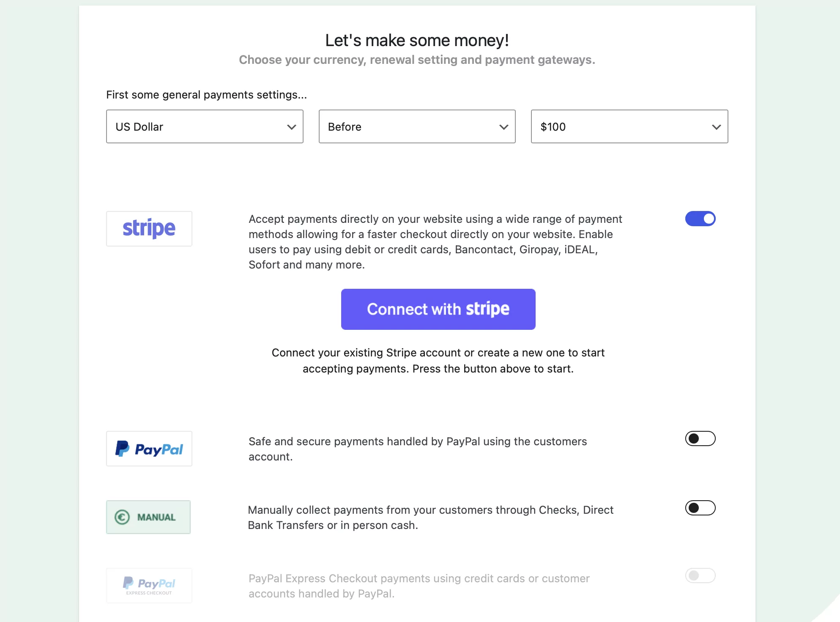Open the Before renewal timing dropdown
The width and height of the screenshot is (840, 622).
(x=417, y=127)
